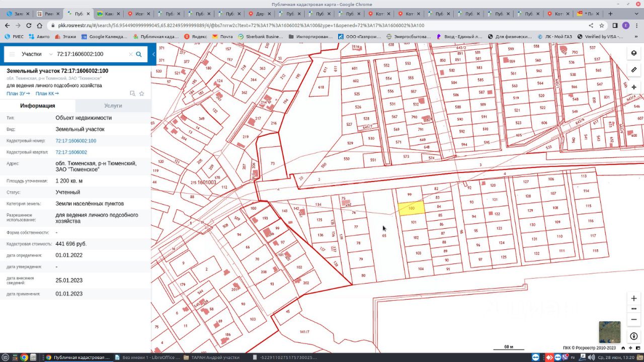This screenshot has width=644, height=362.
Task: Select the measurement ruler tool
Action: click(x=634, y=70)
